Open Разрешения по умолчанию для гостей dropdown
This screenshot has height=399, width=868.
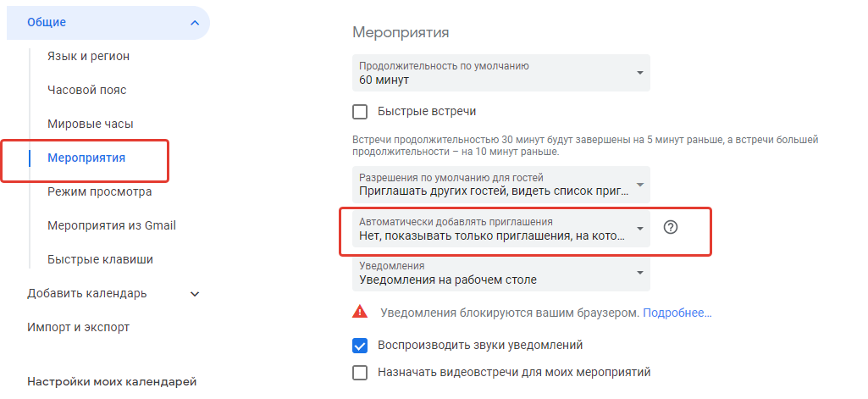coord(500,185)
